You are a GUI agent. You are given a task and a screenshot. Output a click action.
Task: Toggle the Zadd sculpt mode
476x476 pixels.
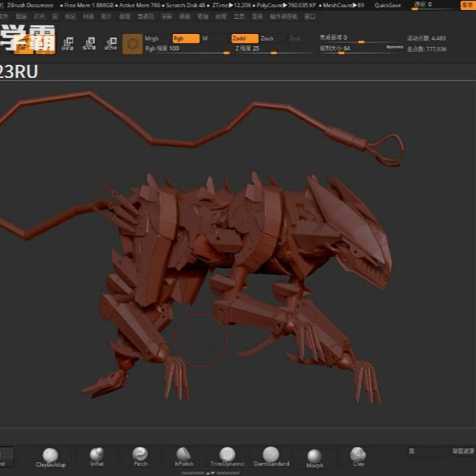click(x=244, y=38)
